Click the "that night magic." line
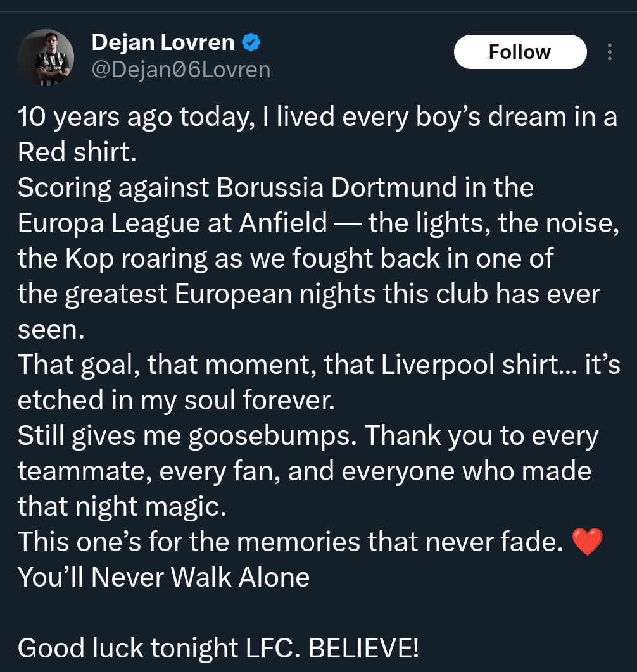The width and height of the screenshot is (637, 672). point(121,506)
